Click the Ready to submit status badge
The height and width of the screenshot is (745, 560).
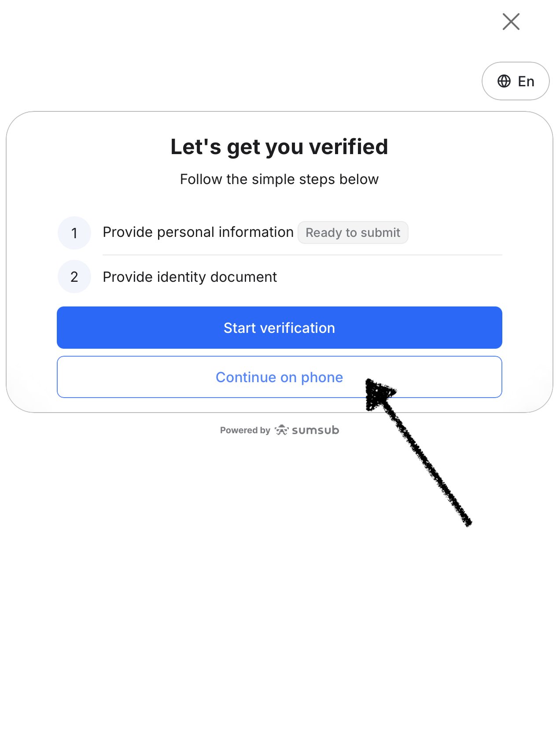click(x=353, y=232)
